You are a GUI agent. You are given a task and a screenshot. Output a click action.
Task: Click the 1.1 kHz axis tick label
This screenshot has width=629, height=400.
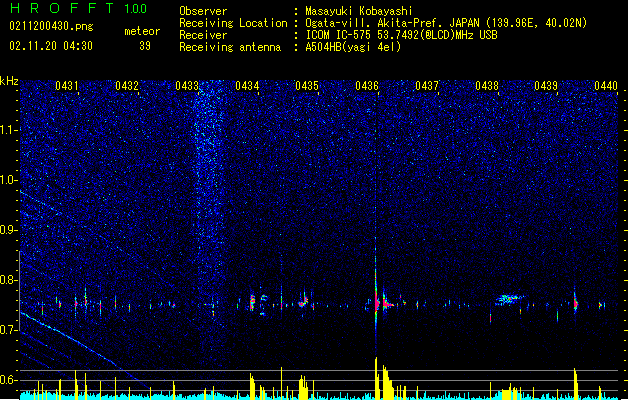tap(9, 130)
